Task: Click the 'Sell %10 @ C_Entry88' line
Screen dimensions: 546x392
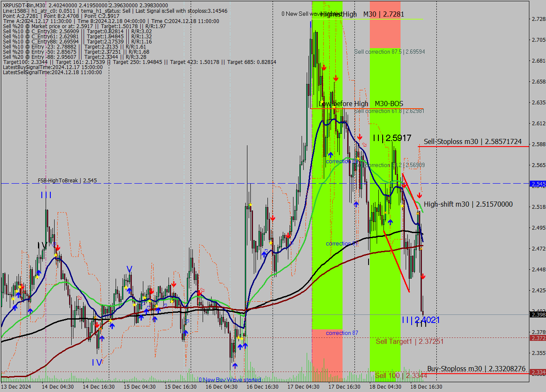Action: [77, 41]
